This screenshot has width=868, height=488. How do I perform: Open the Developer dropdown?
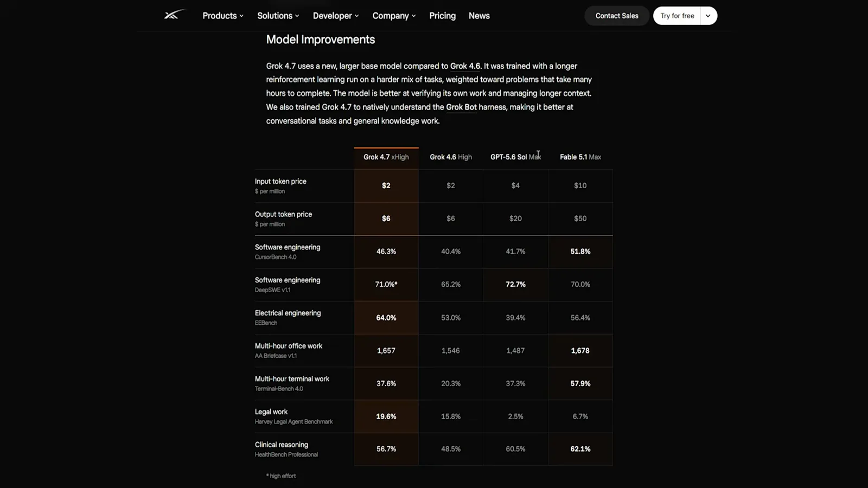(336, 16)
